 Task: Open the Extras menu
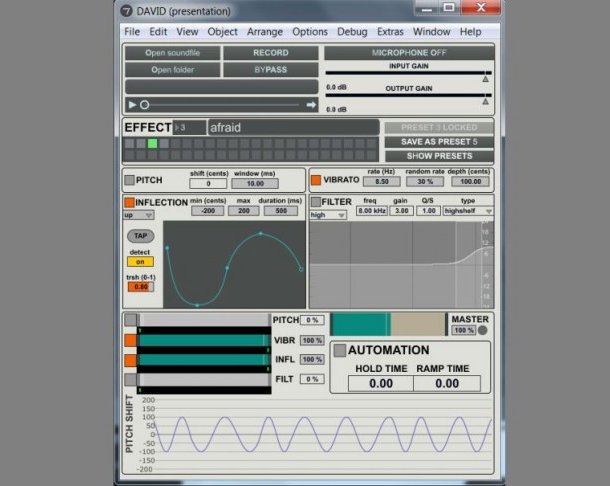(390, 32)
